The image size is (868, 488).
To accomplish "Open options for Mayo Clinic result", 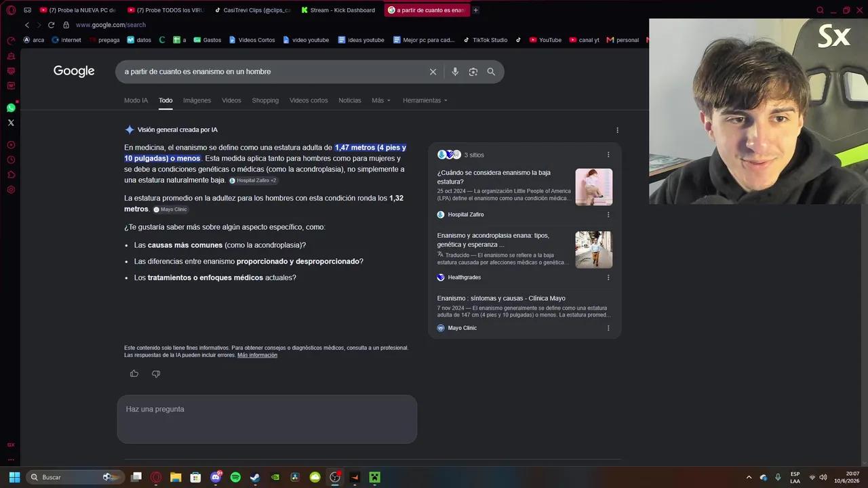I will click(608, 328).
